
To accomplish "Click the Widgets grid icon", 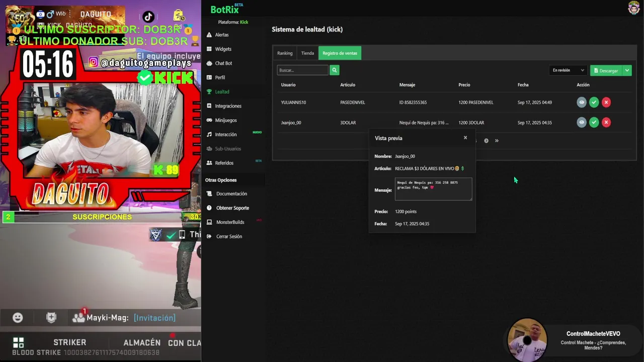I will pos(209,49).
